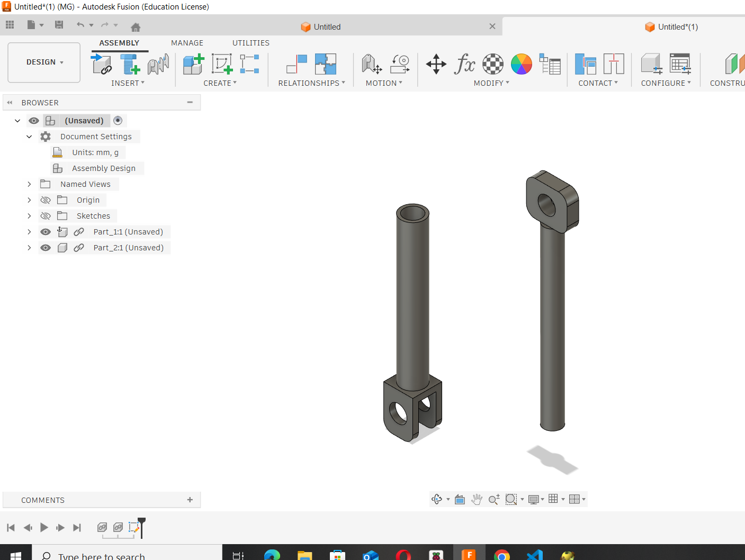Viewport: 745px width, 560px height.
Task: Select the sketch feature in the timeline
Action: pyautogui.click(x=133, y=527)
